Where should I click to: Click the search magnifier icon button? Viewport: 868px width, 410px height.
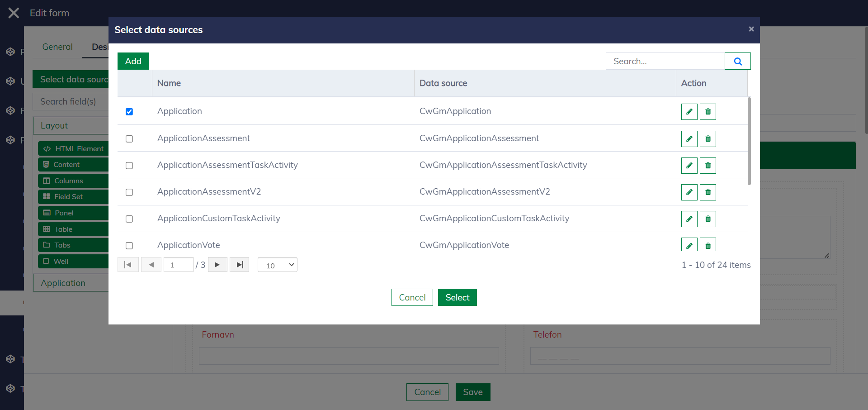click(737, 61)
